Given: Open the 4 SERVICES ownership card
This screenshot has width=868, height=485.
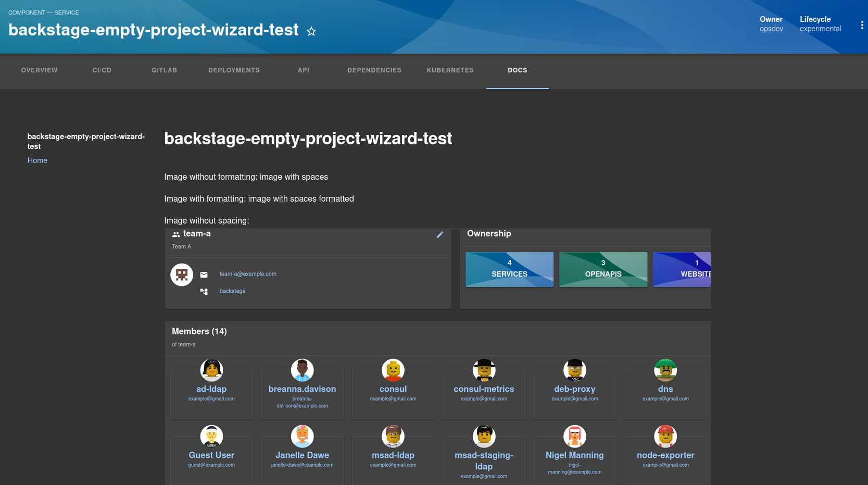Looking at the screenshot, I should [509, 269].
